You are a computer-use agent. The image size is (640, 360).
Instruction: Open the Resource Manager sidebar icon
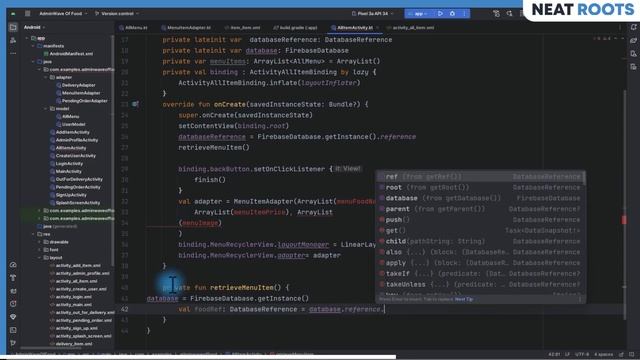point(13,40)
